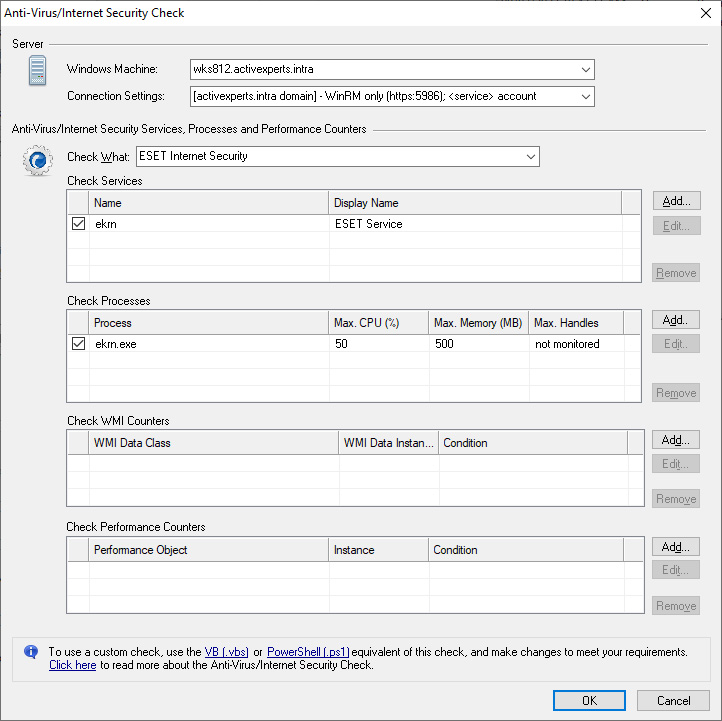Click the Connection Settings WinRM text
This screenshot has height=721, width=722.
point(365,96)
